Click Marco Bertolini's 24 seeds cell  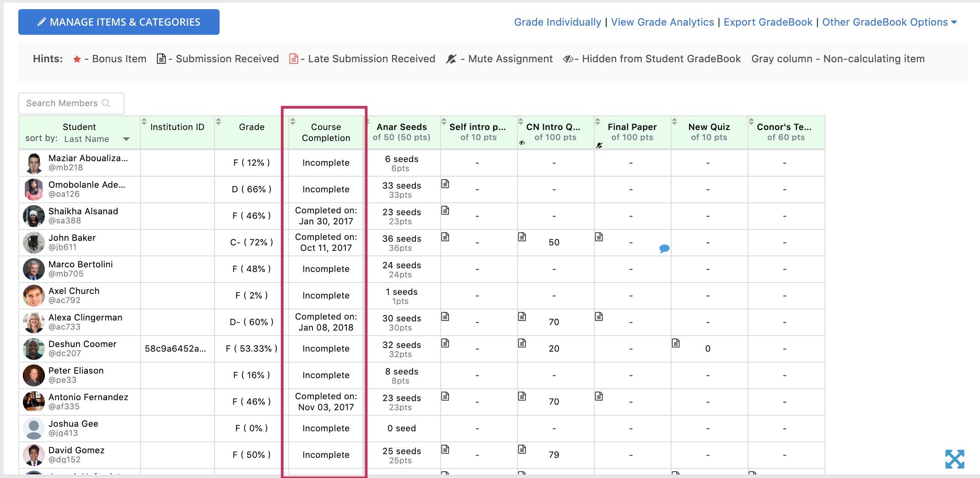click(402, 269)
